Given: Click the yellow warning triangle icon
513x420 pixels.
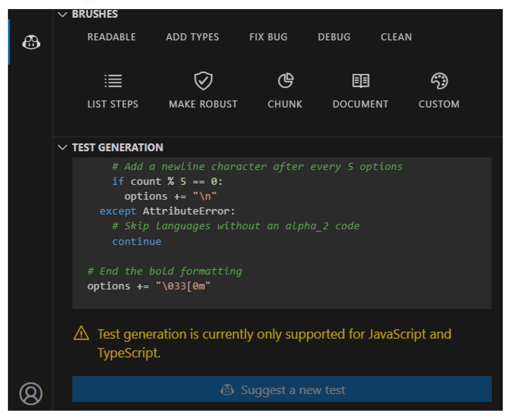Looking at the screenshot, I should tap(81, 334).
